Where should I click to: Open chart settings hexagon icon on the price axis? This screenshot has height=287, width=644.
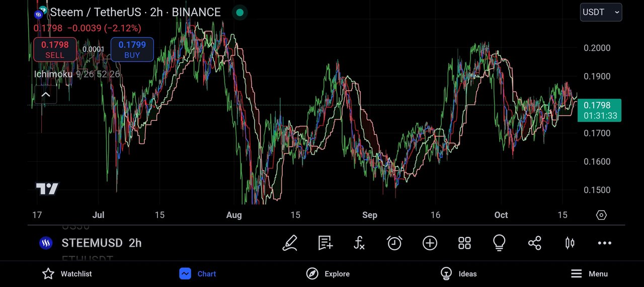coord(601,215)
